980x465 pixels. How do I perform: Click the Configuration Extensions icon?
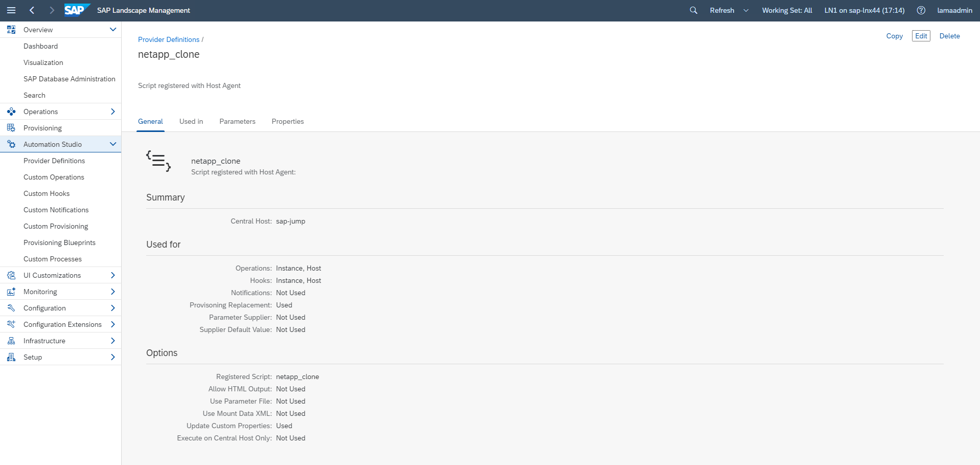click(11, 324)
